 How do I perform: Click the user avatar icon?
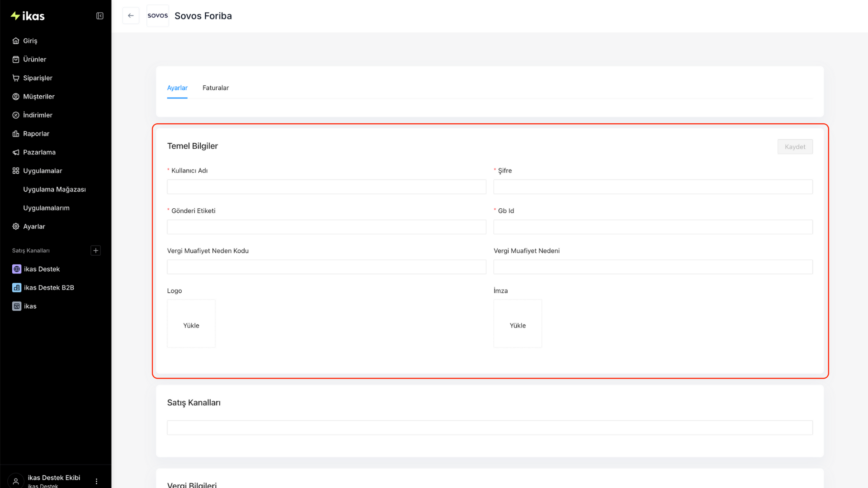coord(16,481)
